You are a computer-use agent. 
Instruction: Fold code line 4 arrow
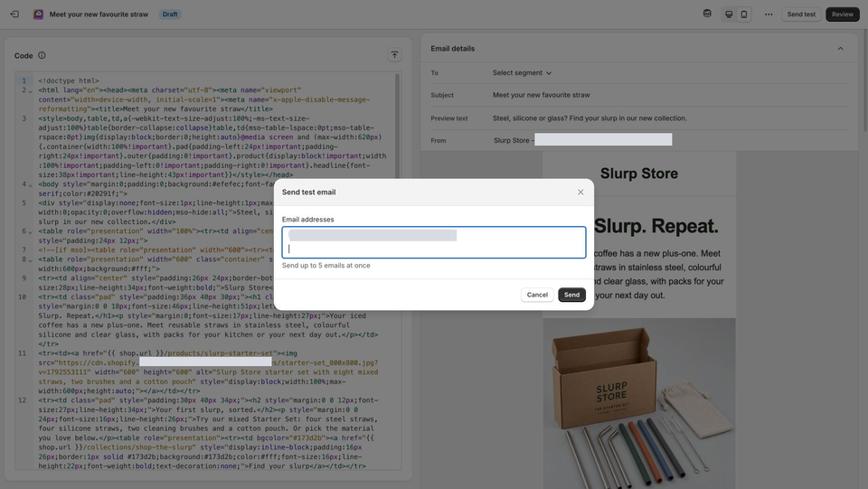click(30, 184)
